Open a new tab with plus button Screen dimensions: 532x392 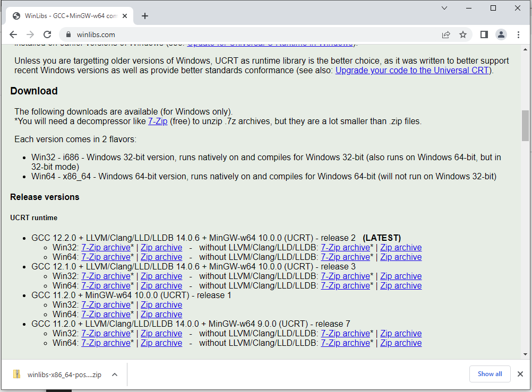pyautogui.click(x=145, y=16)
